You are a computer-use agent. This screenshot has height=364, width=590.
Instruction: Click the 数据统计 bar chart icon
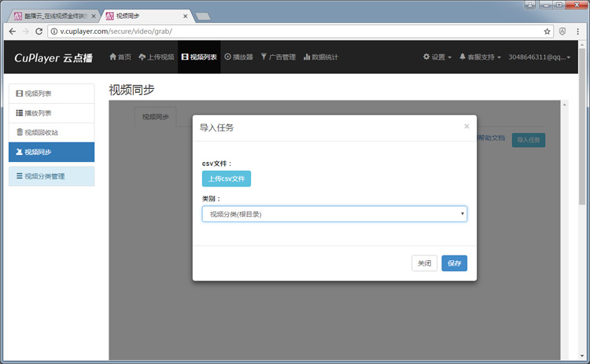307,57
